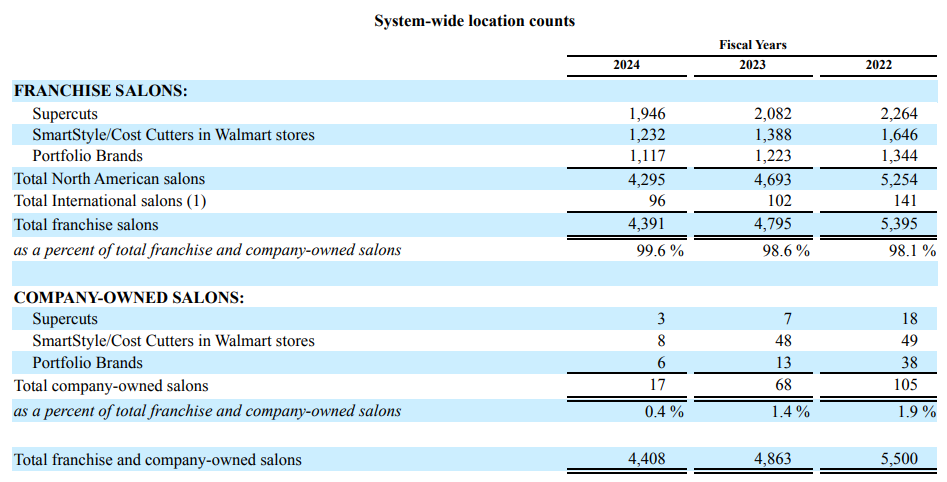This screenshot has height=482, width=947.
Task: Click company-owned SmartStyle value 49
Action: [x=910, y=341]
